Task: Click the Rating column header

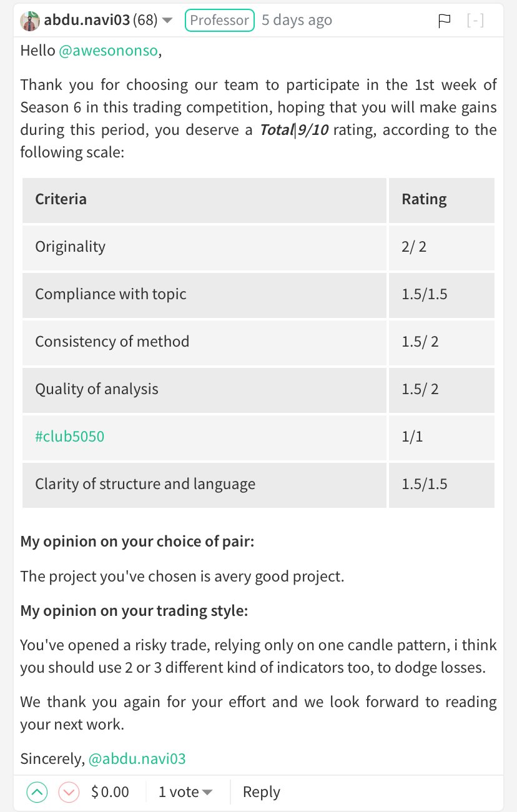Action: click(x=424, y=199)
